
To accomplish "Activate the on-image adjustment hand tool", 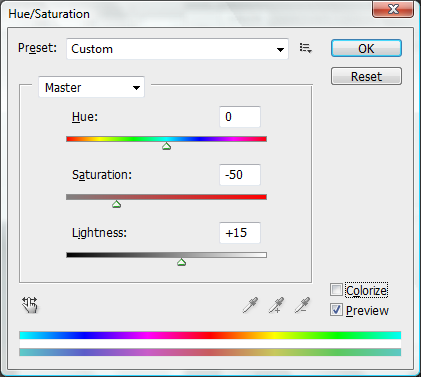I will click(x=30, y=305).
